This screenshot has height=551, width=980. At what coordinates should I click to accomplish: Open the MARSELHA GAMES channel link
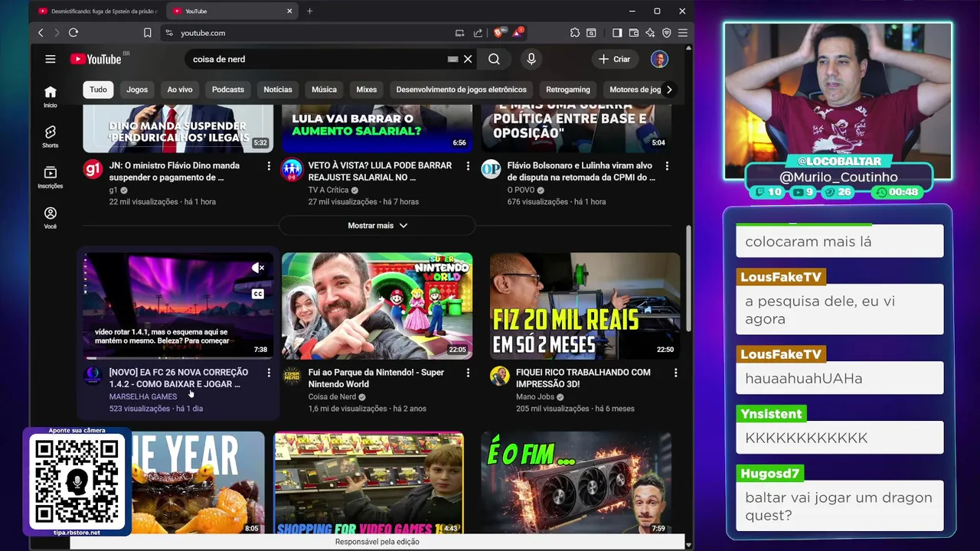pyautogui.click(x=143, y=396)
